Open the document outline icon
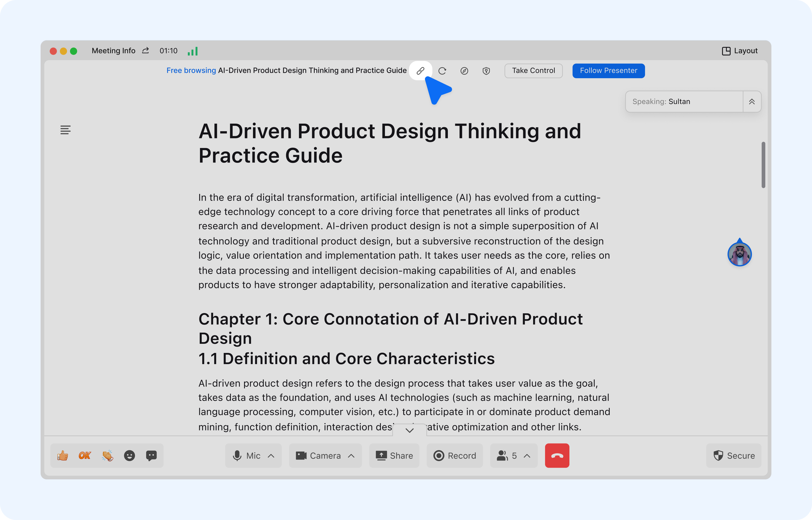 pos(65,130)
